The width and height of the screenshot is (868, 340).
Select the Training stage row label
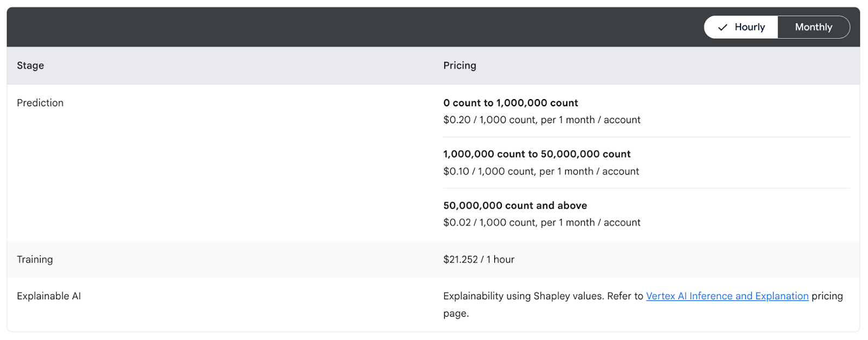point(35,259)
